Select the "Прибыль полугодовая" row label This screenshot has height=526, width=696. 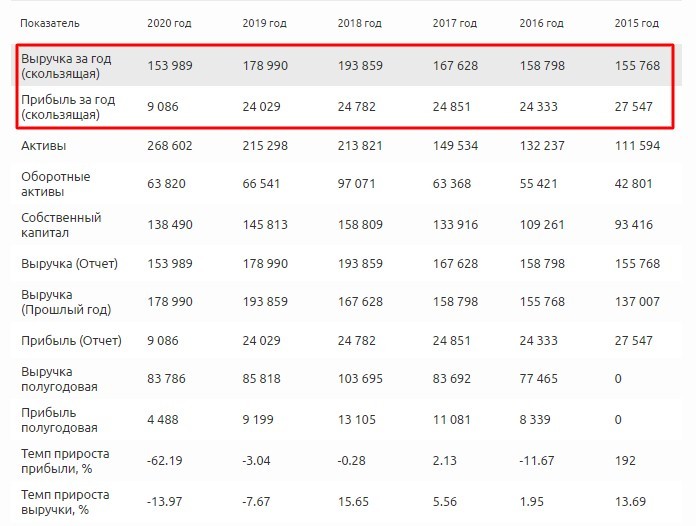pyautogui.click(x=60, y=419)
